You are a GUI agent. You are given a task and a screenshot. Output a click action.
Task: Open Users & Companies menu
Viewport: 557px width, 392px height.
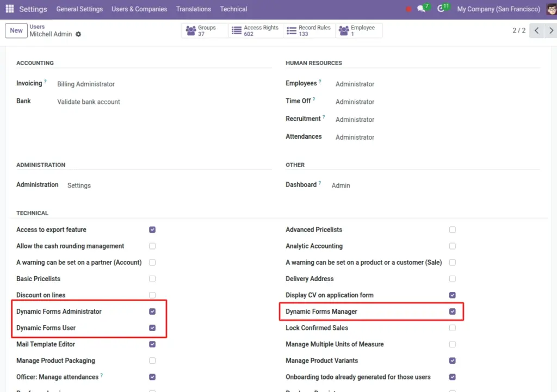[139, 9]
